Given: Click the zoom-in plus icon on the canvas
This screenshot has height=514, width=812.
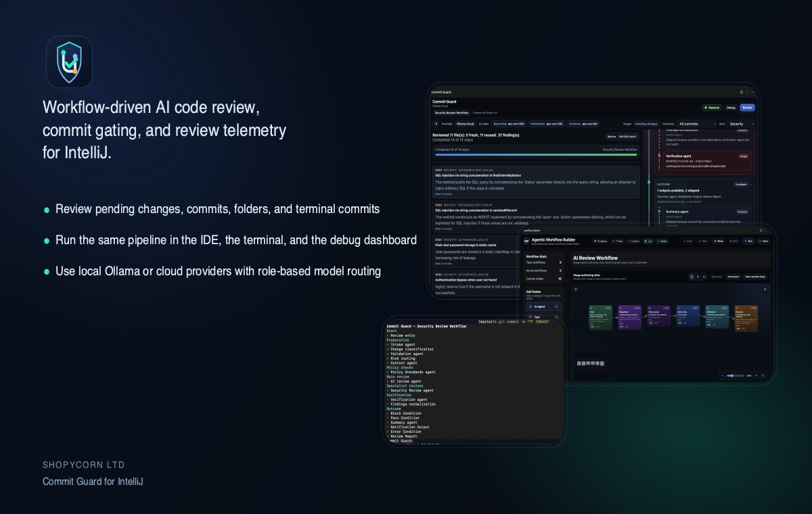Looking at the screenshot, I should click(x=757, y=376).
